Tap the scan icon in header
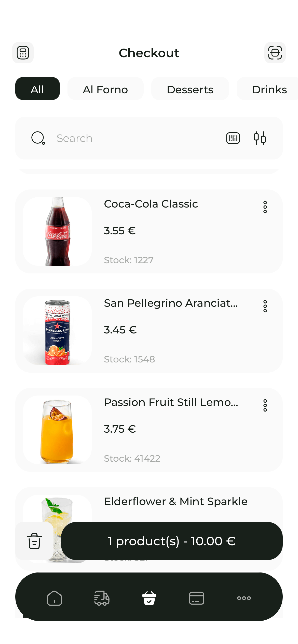298x644 pixels. click(x=275, y=53)
